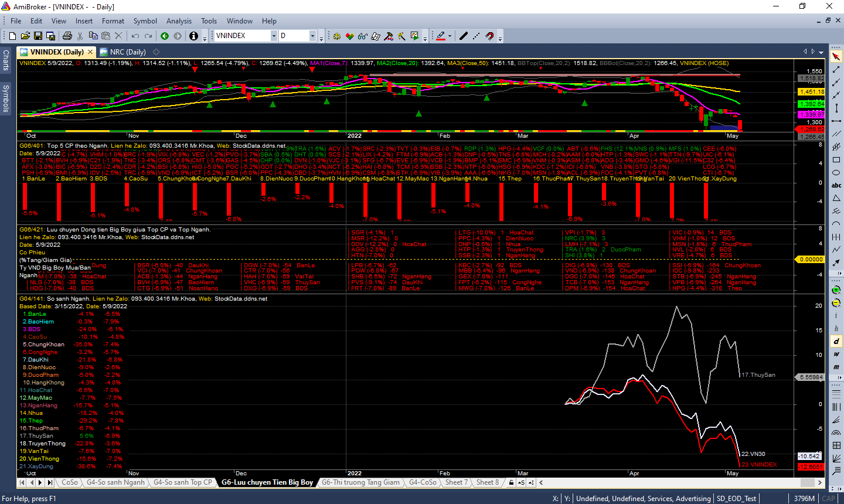Open the Analysis menu
The height and width of the screenshot is (504, 844).
(x=179, y=21)
